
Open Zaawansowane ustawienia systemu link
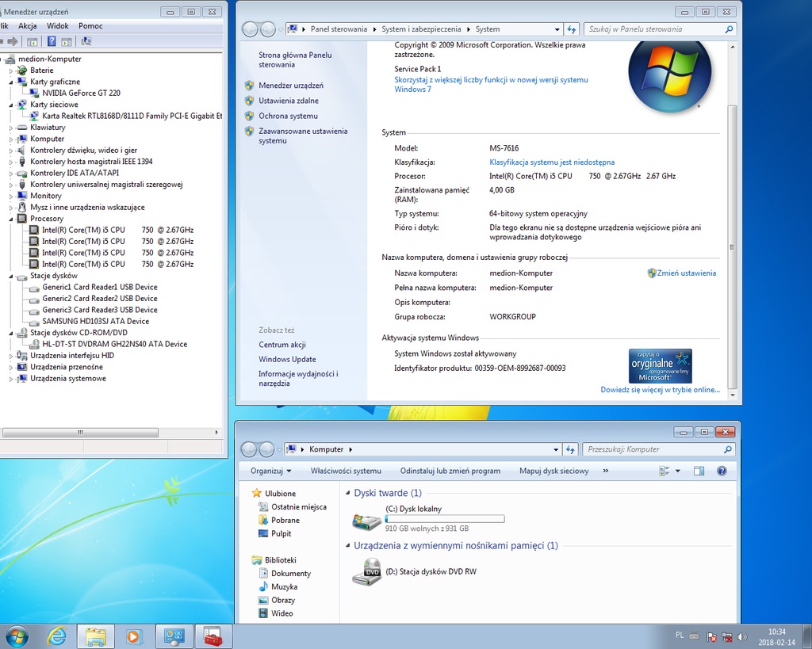303,136
